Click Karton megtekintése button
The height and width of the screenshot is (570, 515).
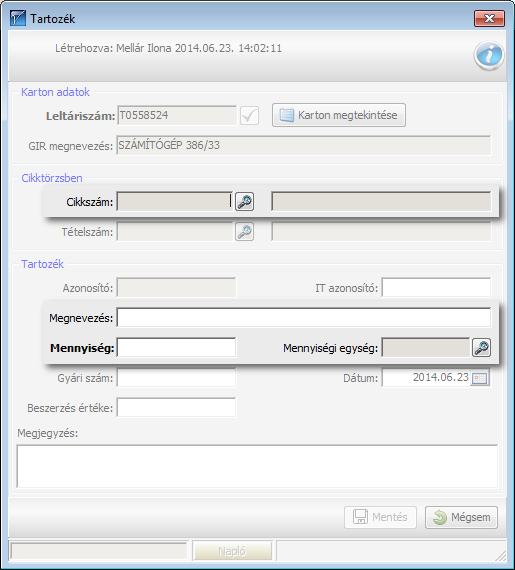[x=339, y=115]
